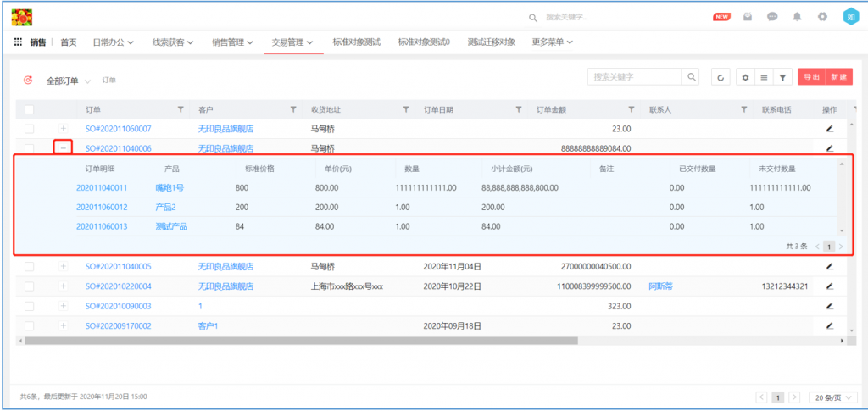Click the list view icon with three lines
The image size is (868, 411).
point(764,78)
